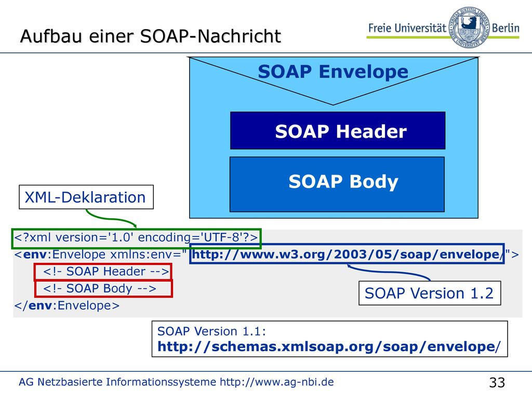This screenshot has height=399, width=532.
Task: Click the 'SOAP Version 1.2' label box
Action: pos(430,293)
